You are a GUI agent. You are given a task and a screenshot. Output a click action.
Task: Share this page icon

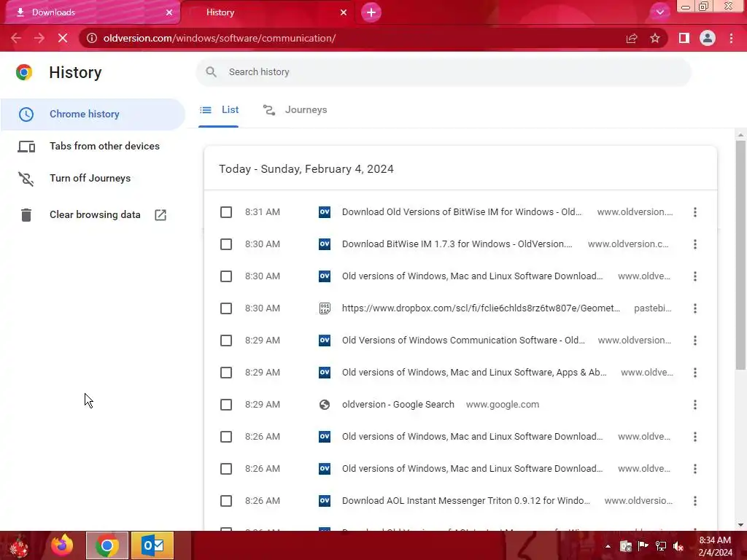point(632,38)
